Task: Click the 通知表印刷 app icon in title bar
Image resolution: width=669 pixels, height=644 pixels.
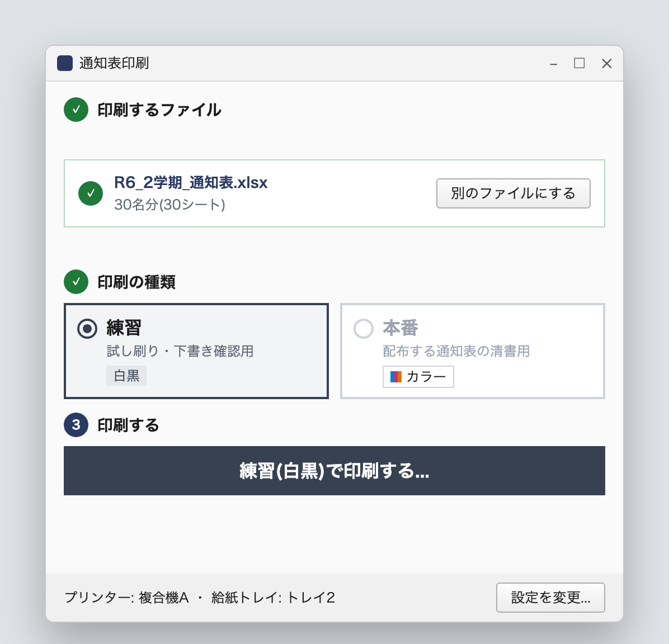Action: point(65,63)
